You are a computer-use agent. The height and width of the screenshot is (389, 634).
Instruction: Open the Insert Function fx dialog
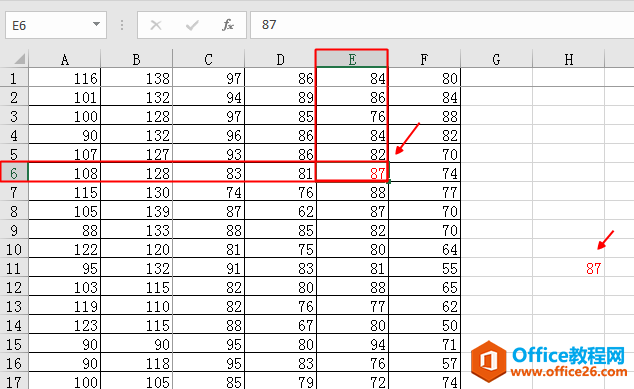(x=228, y=25)
